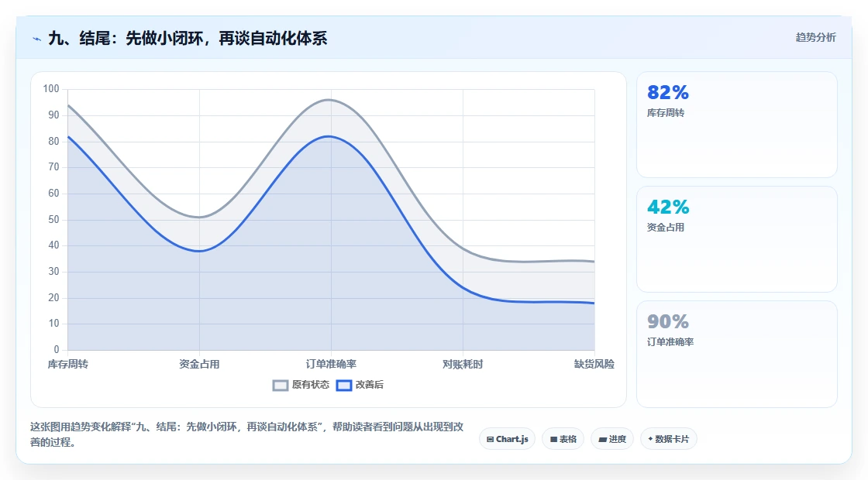Toggle the 原有状态 legend entry

tap(301, 385)
